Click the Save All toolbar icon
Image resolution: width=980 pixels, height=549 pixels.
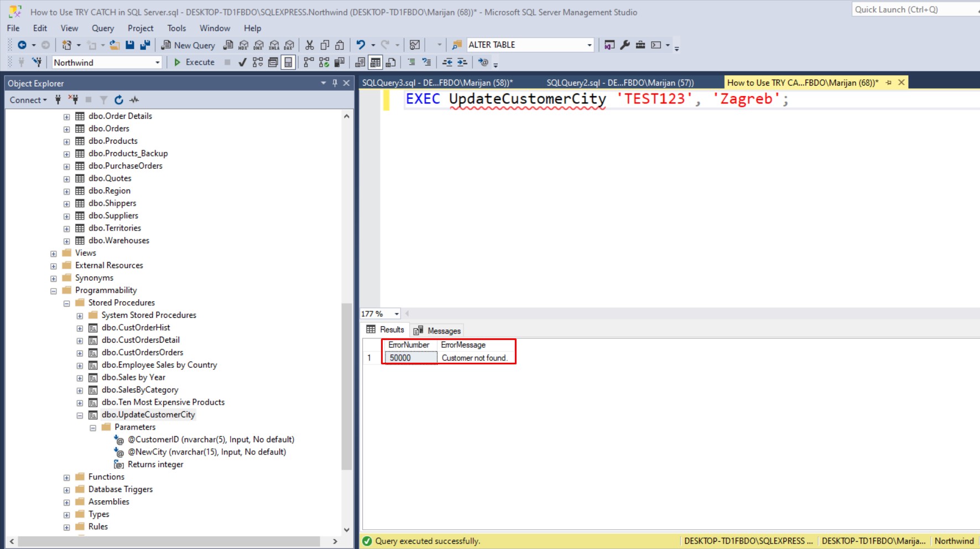pyautogui.click(x=145, y=45)
